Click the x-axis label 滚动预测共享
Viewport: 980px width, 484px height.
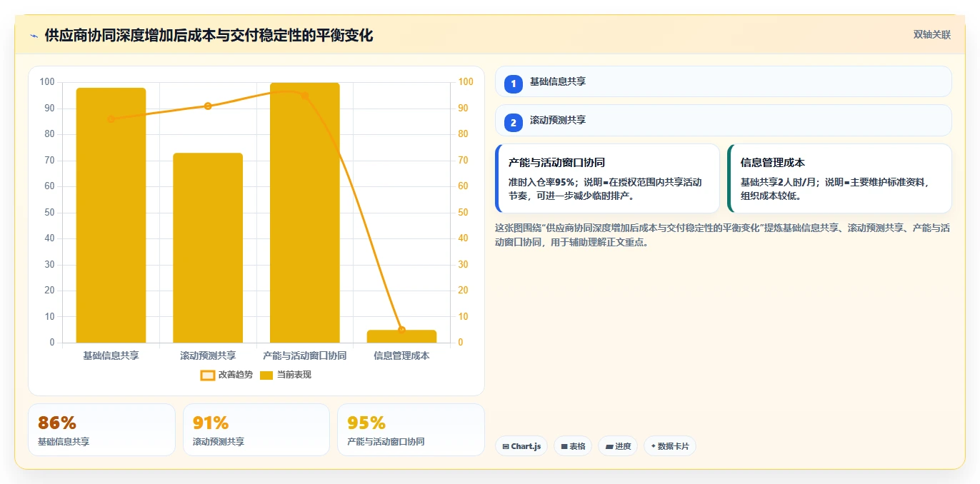tap(208, 356)
